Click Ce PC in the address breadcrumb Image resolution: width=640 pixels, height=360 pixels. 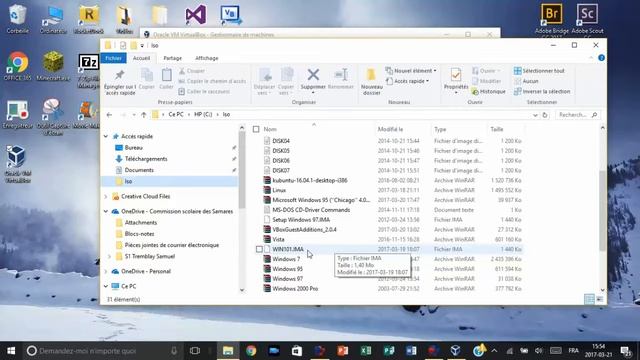[176, 115]
